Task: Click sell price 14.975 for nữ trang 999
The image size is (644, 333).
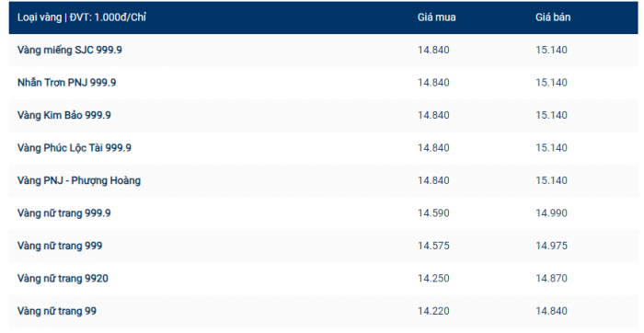Action: point(551,246)
